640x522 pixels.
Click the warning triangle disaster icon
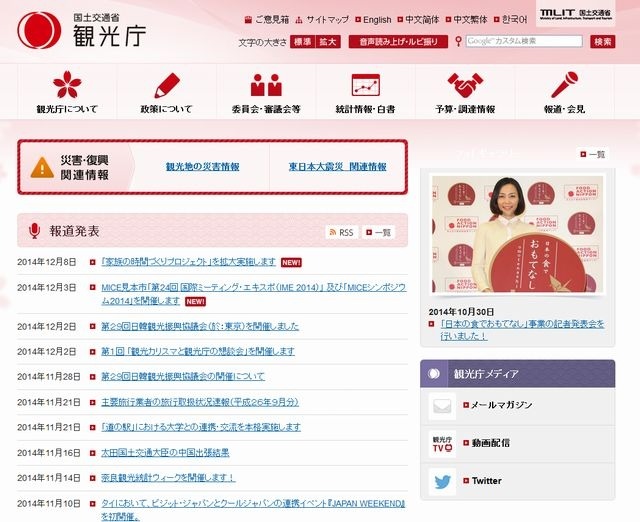42,167
